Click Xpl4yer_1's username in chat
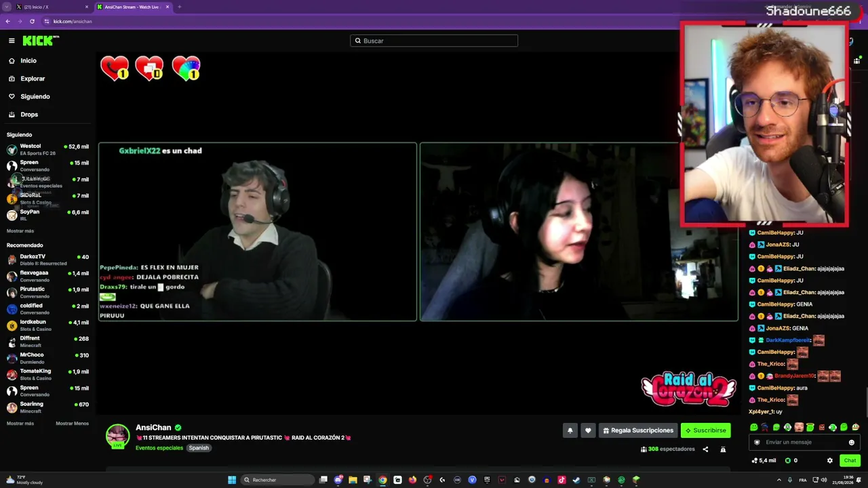868x488 pixels. click(x=760, y=411)
